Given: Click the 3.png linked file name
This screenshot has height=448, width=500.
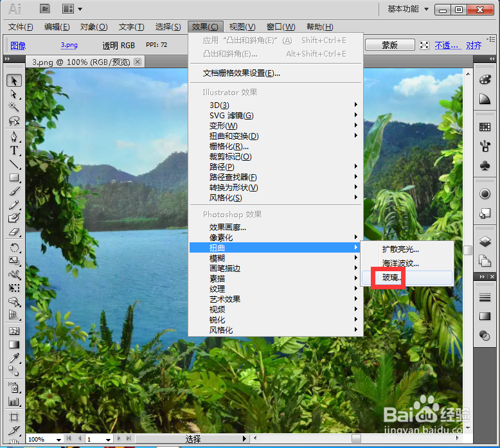Looking at the screenshot, I should tap(69, 45).
